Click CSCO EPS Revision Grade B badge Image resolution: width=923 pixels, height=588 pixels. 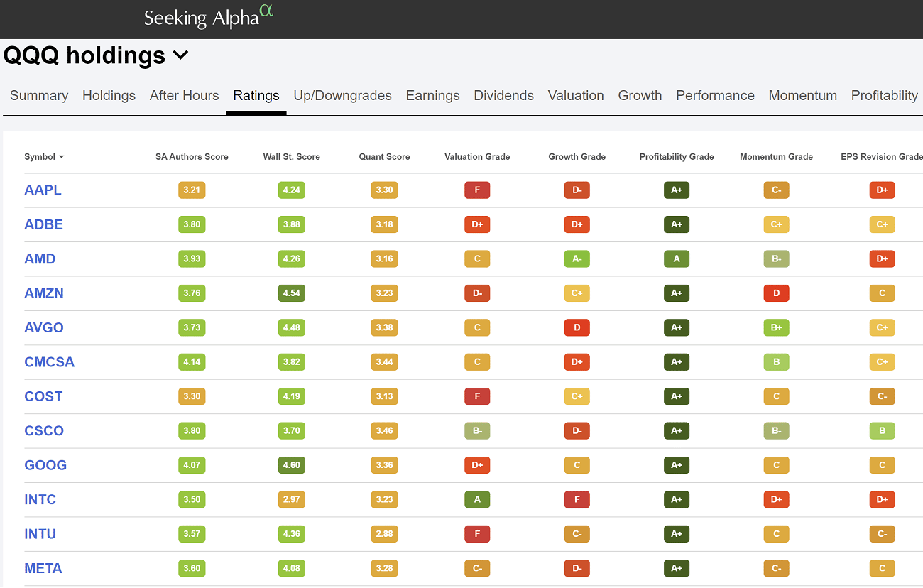[882, 430]
